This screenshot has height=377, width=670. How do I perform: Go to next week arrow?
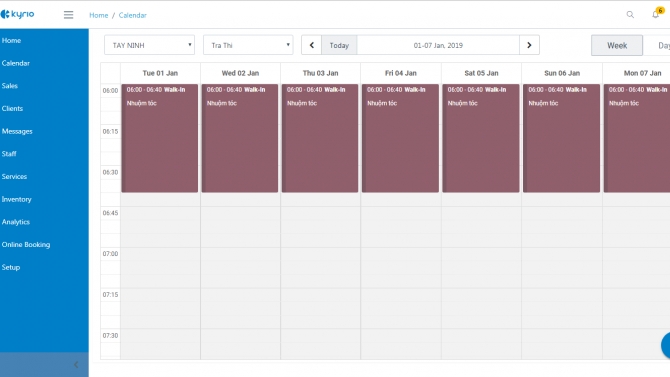point(529,45)
